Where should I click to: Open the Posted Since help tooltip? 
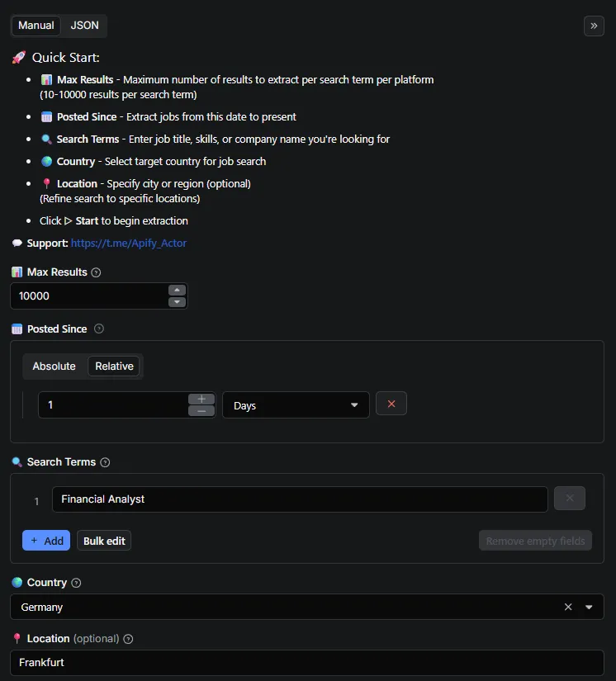pyautogui.click(x=99, y=329)
